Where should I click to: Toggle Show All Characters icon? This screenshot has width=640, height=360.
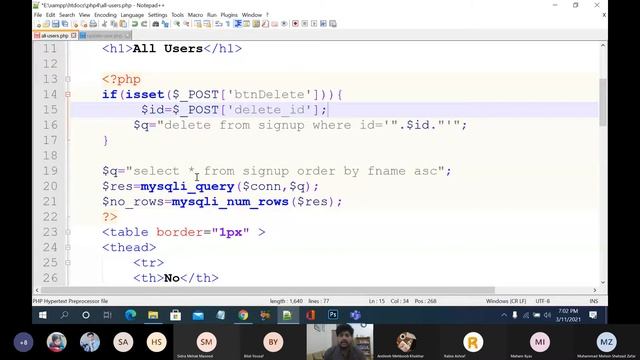(x=228, y=24)
